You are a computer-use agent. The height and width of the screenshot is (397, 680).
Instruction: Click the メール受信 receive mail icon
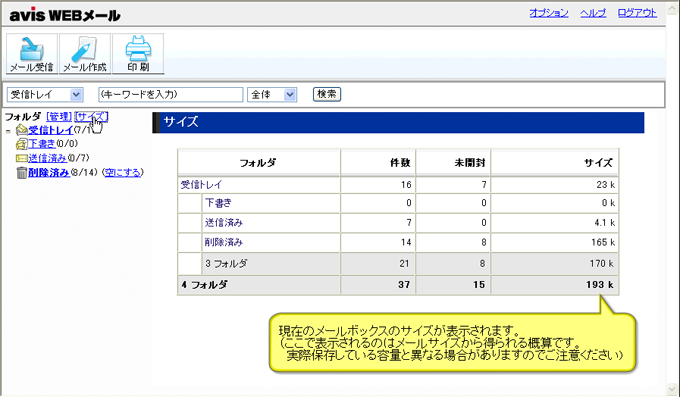[x=32, y=54]
